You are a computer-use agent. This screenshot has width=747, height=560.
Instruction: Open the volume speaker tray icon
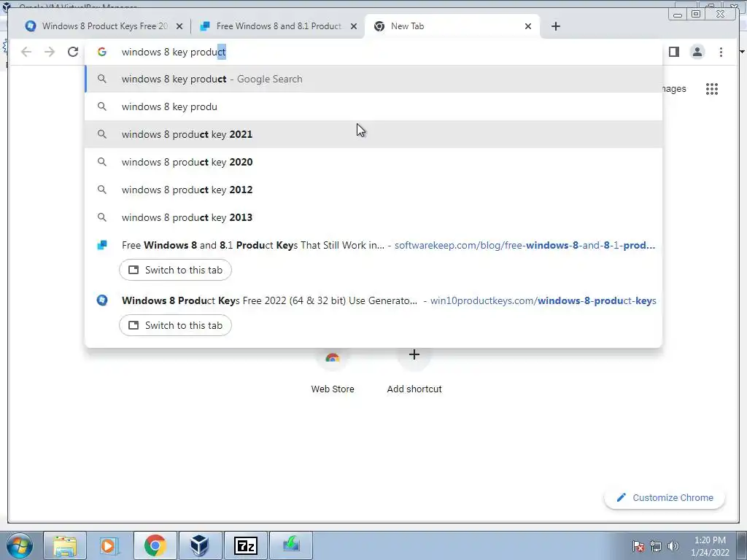[x=673, y=547]
